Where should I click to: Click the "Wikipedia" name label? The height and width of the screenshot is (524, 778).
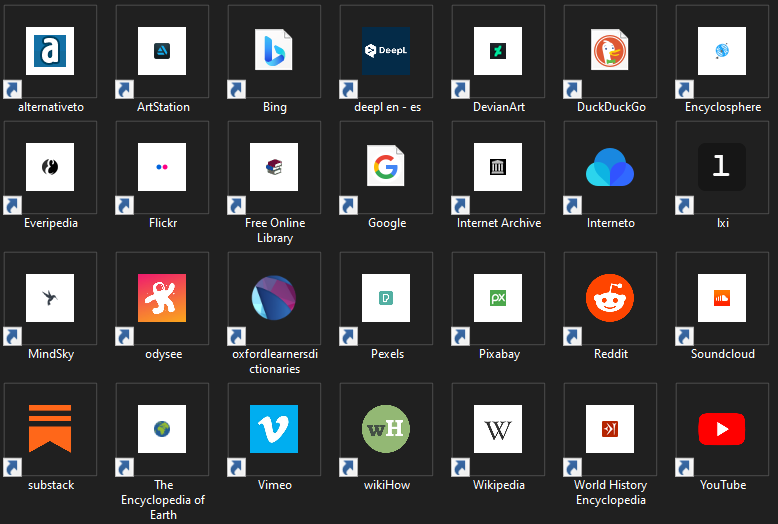tap(499, 485)
